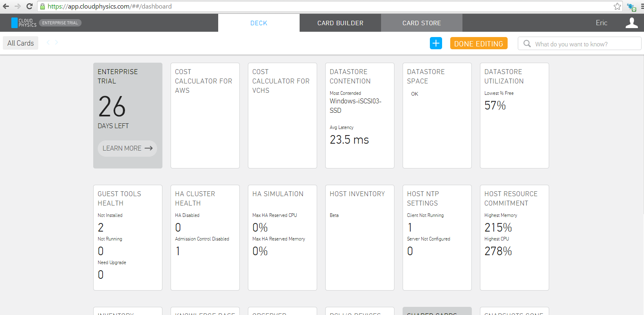Viewport: 644px width, 315px height.
Task: Click the browser reload icon
Action: (x=29, y=6)
